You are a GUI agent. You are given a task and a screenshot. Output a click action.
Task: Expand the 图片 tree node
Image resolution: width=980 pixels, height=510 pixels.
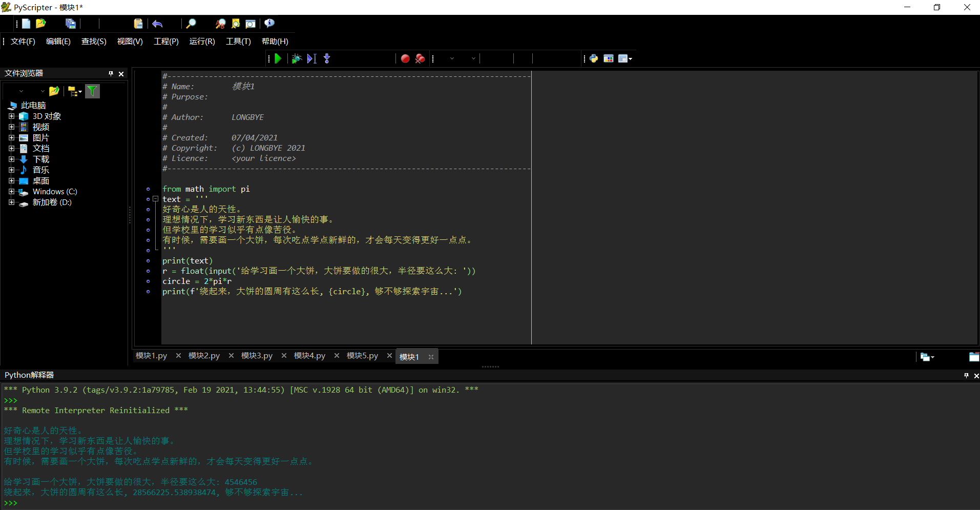(x=11, y=138)
